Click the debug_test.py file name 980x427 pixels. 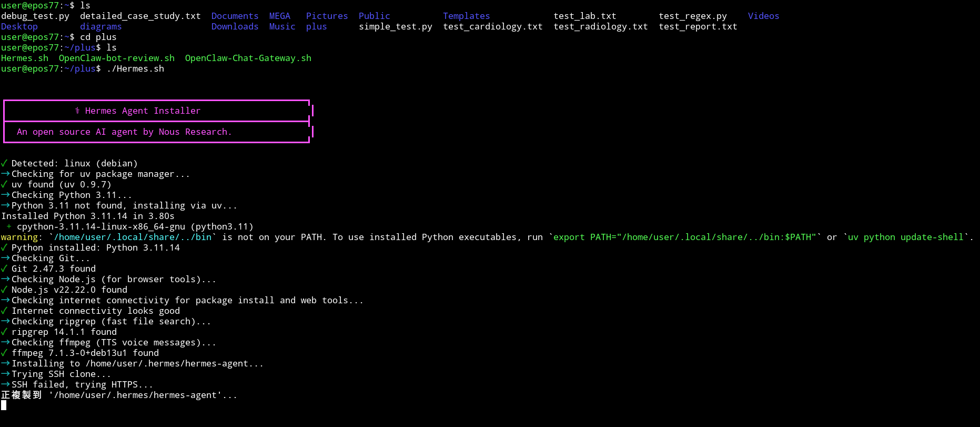[35, 16]
